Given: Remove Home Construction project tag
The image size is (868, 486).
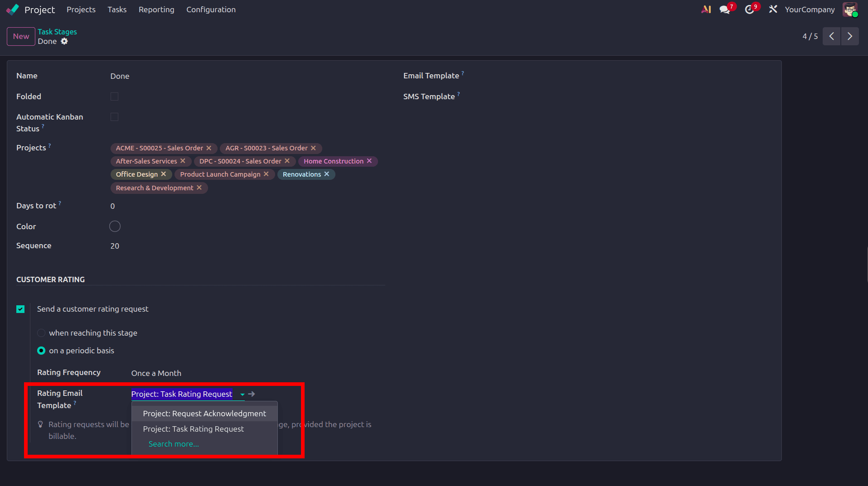Looking at the screenshot, I should tap(369, 161).
